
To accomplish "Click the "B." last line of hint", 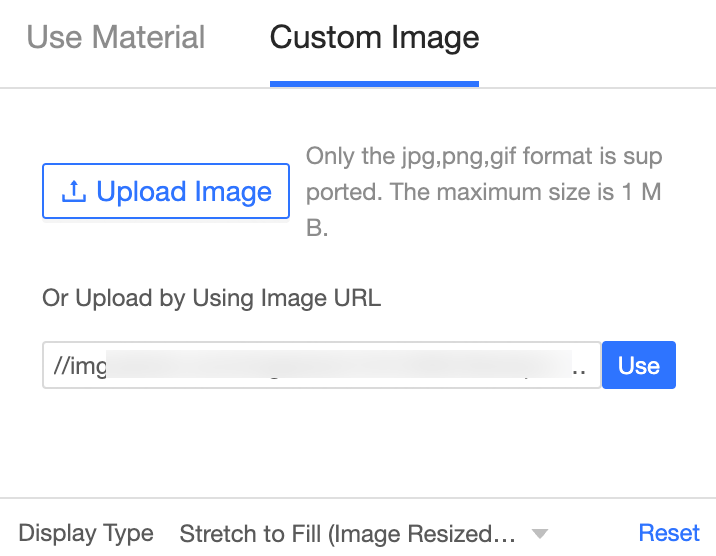I will [317, 228].
